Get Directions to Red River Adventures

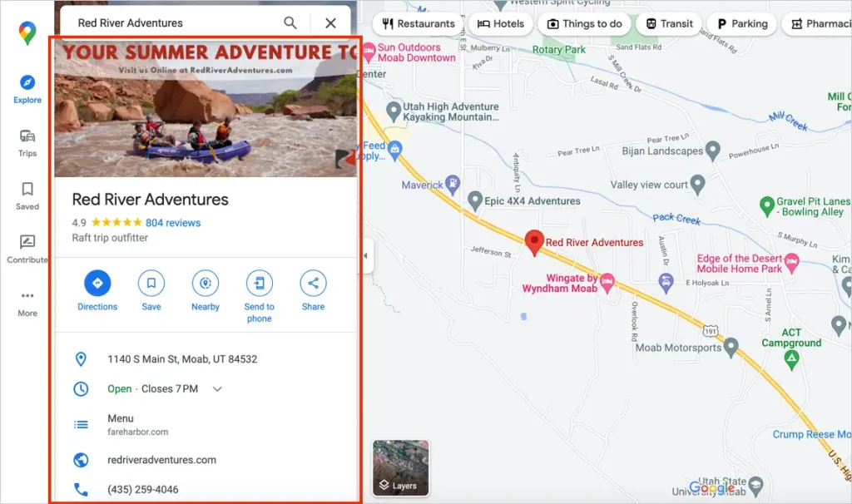click(97, 290)
